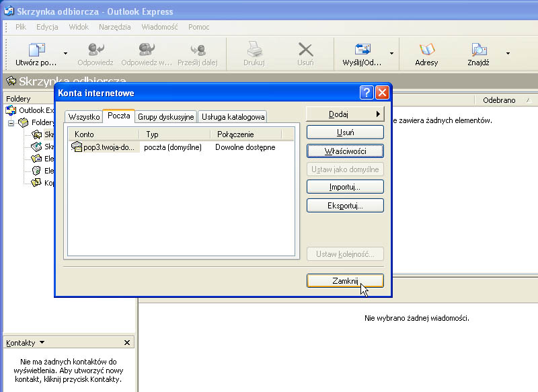
Task: Click the Odpowiedz wszystkim toolbar icon
Action: point(147,50)
